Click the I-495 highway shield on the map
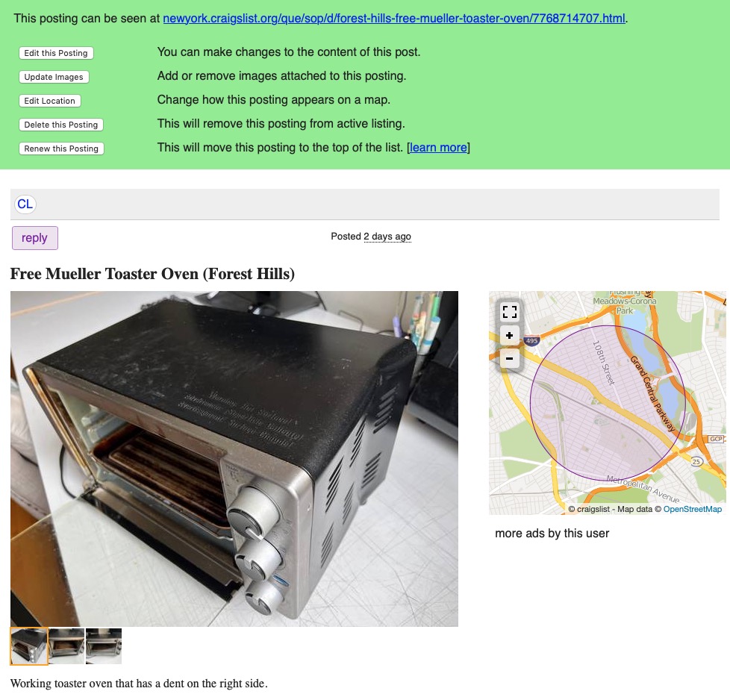Screen dimensions: 730x700 pyautogui.click(x=531, y=341)
